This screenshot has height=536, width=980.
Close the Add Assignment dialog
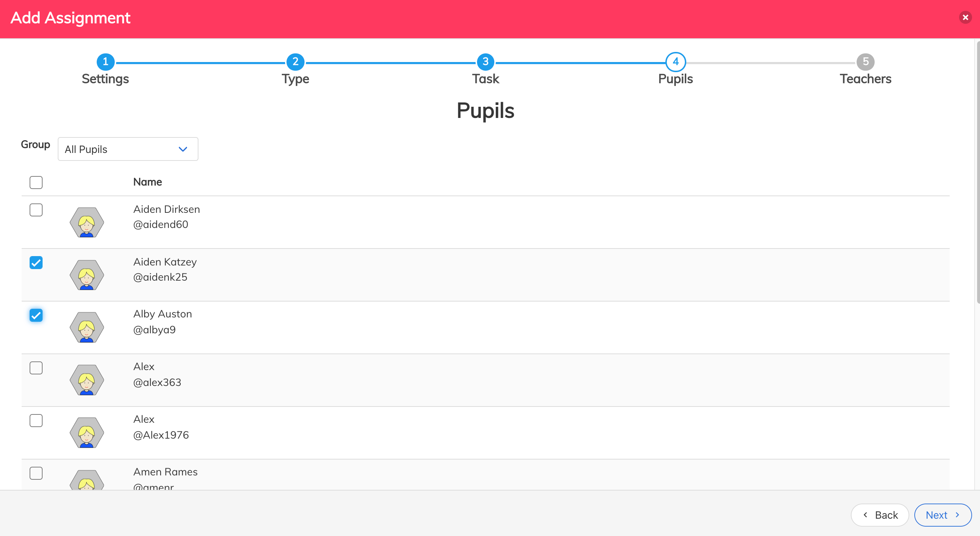[x=965, y=18]
